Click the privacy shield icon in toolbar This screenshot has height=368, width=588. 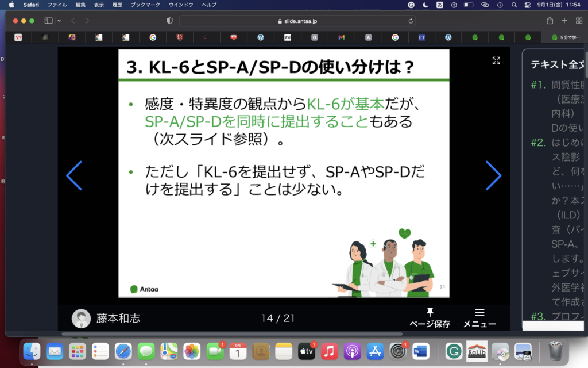169,21
